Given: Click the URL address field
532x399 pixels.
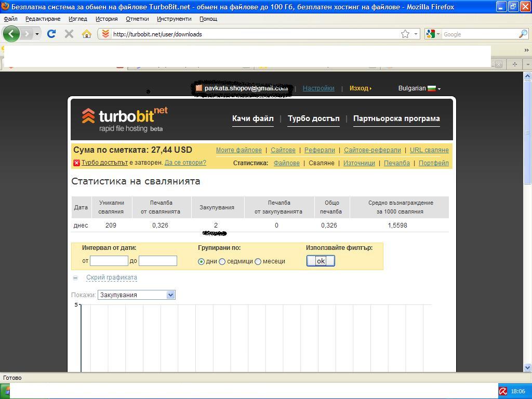Looking at the screenshot, I should (x=255, y=34).
